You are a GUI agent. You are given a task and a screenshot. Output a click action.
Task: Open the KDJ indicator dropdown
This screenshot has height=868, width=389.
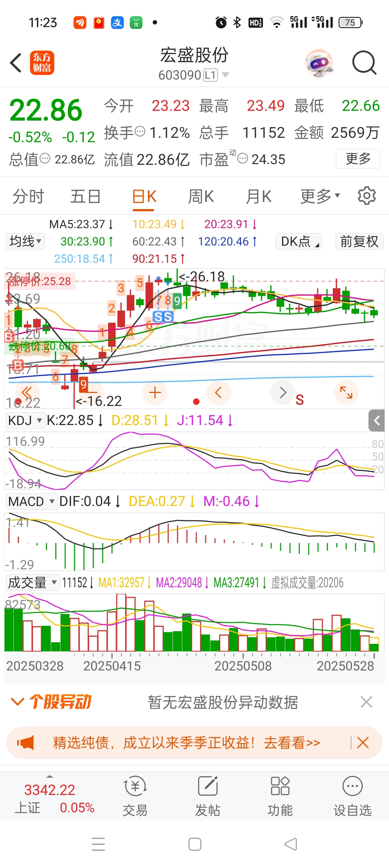[25, 420]
